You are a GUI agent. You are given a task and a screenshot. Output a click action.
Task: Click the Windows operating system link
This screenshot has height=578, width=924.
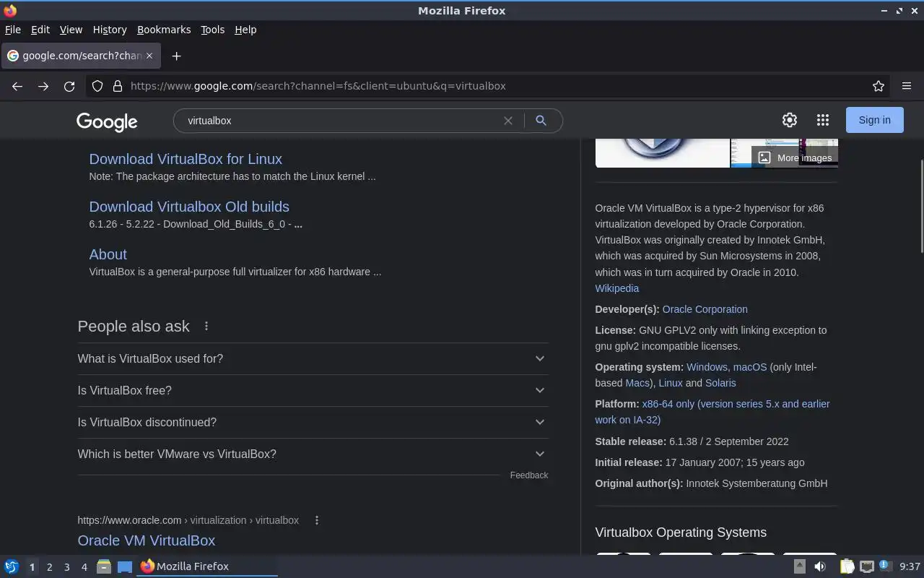707,367
